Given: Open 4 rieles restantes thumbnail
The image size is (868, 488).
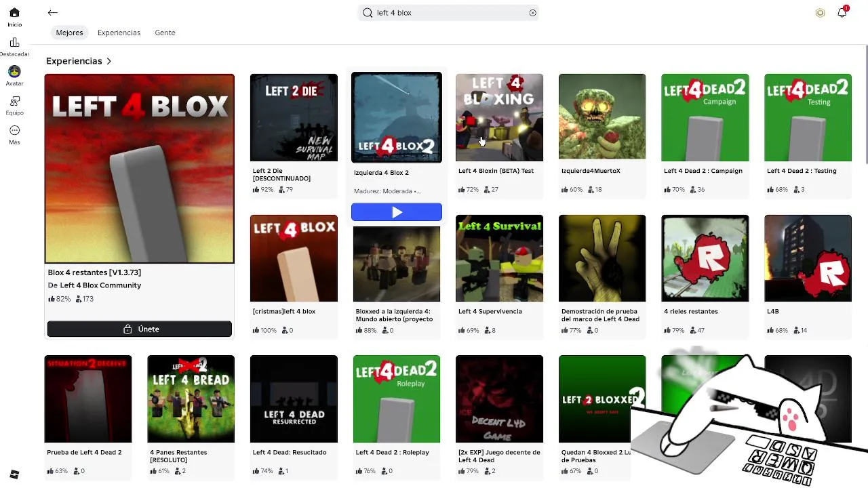Looking at the screenshot, I should click(x=705, y=258).
